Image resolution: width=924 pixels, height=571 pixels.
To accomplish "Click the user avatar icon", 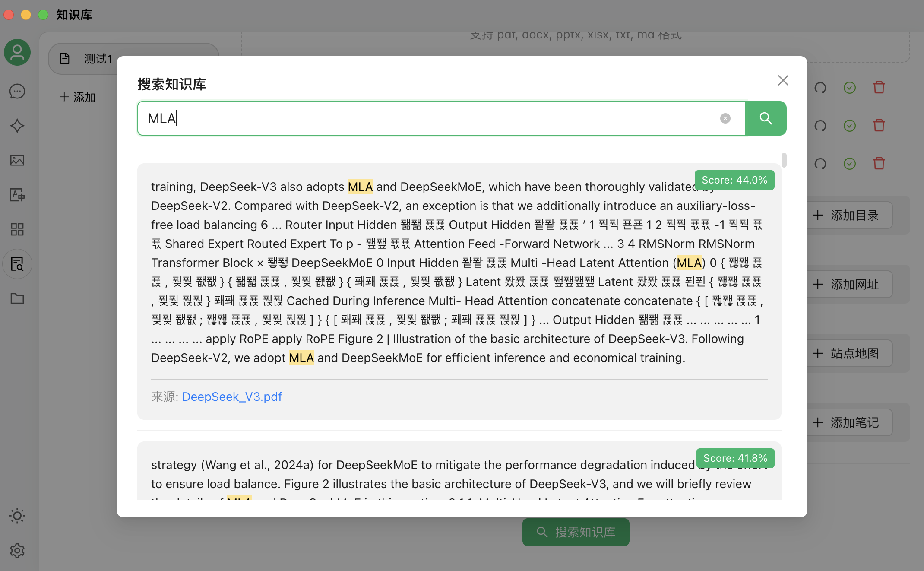I will [x=17, y=52].
